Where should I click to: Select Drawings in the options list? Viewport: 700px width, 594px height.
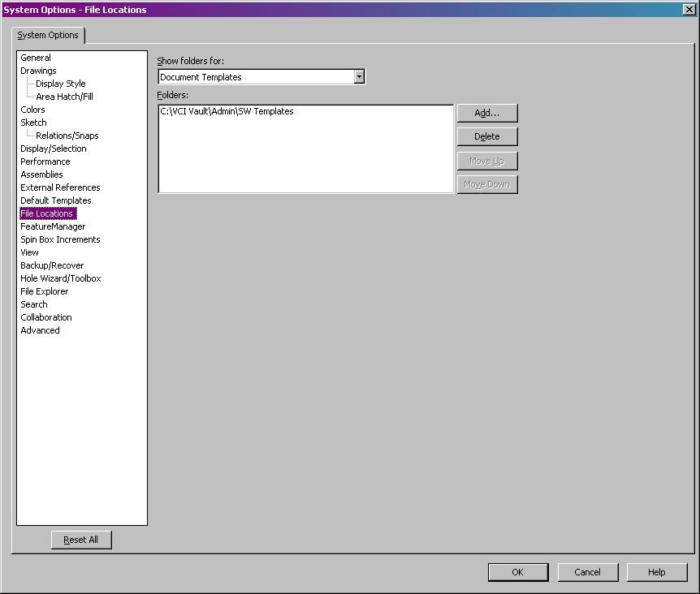38,71
